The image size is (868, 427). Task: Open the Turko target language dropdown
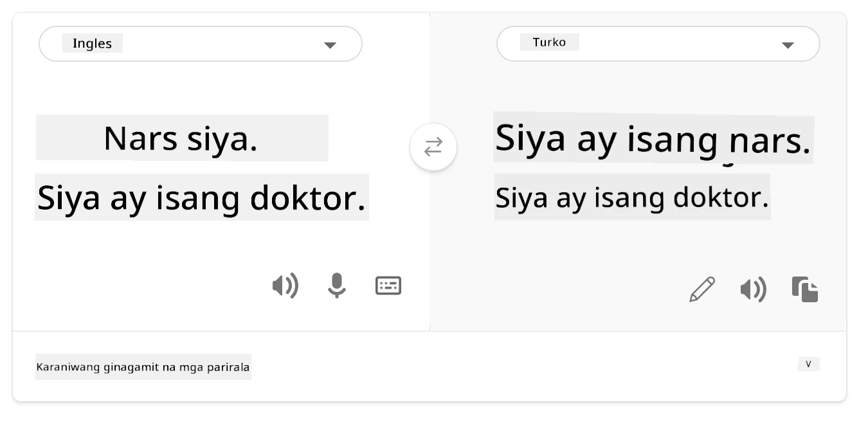(x=658, y=44)
